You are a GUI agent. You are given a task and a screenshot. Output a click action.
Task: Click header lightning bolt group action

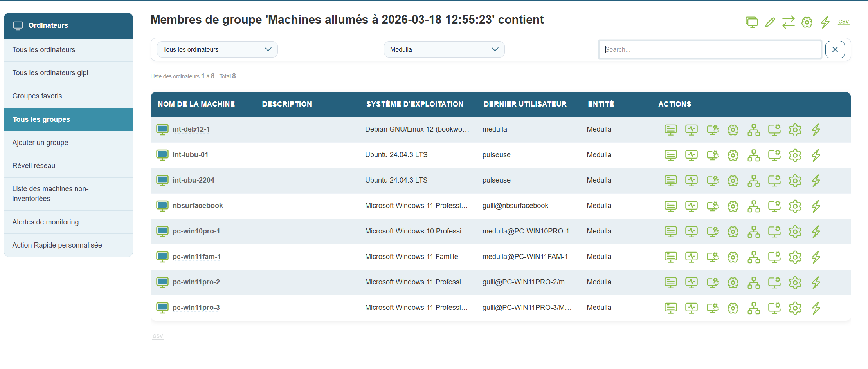coord(825,22)
